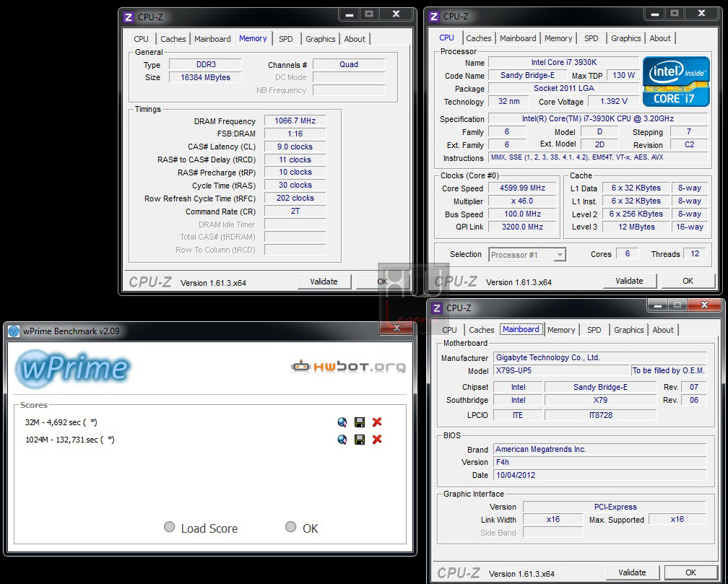The width and height of the screenshot is (728, 584).
Task: Click the HWBOT.org logo in wPrime
Action: 348,367
